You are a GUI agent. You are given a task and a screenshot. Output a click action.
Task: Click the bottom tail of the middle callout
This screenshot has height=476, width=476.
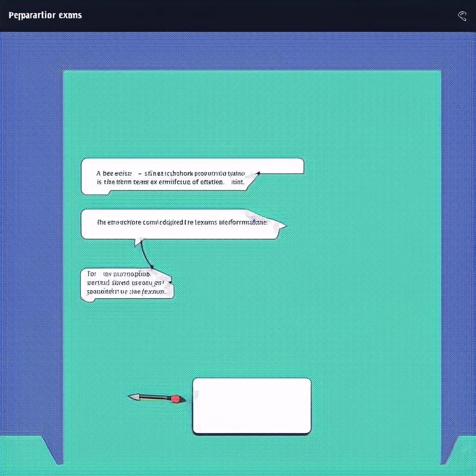138,241
